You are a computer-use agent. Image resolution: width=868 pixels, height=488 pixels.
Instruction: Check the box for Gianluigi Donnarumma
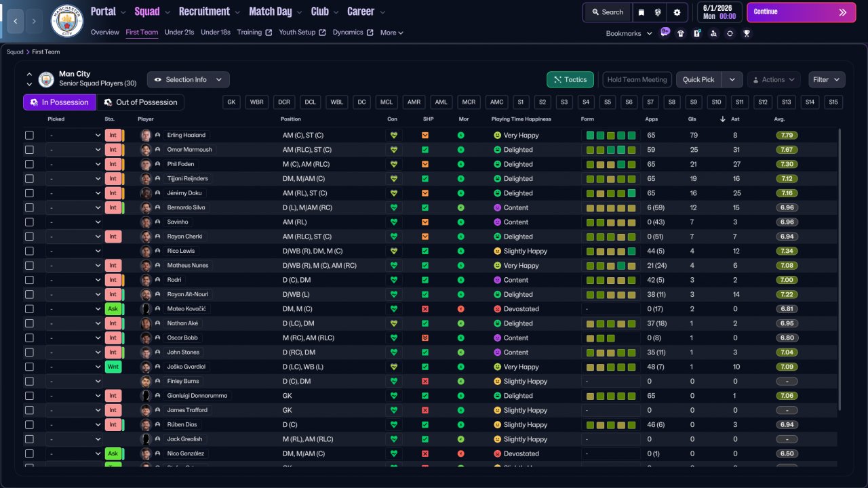[x=29, y=396]
